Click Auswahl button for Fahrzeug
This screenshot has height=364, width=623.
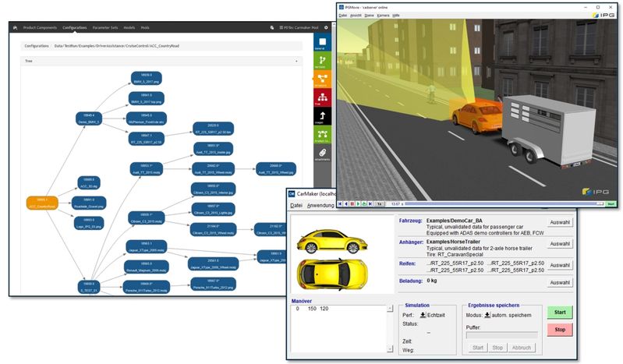(560, 222)
